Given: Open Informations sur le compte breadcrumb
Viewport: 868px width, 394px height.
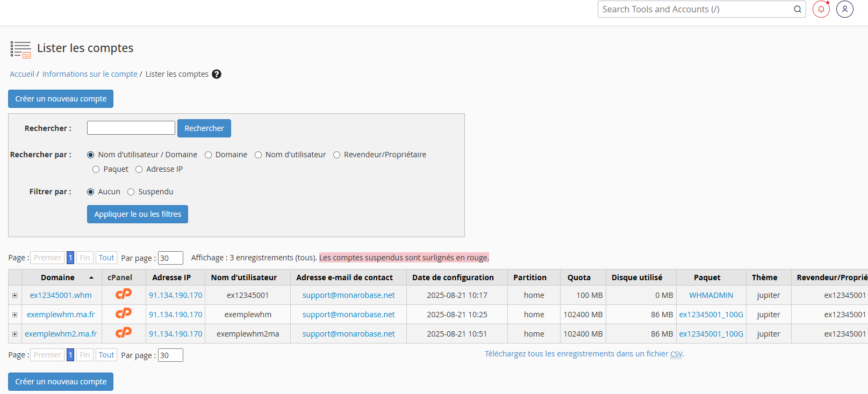Looking at the screenshot, I should (x=90, y=74).
